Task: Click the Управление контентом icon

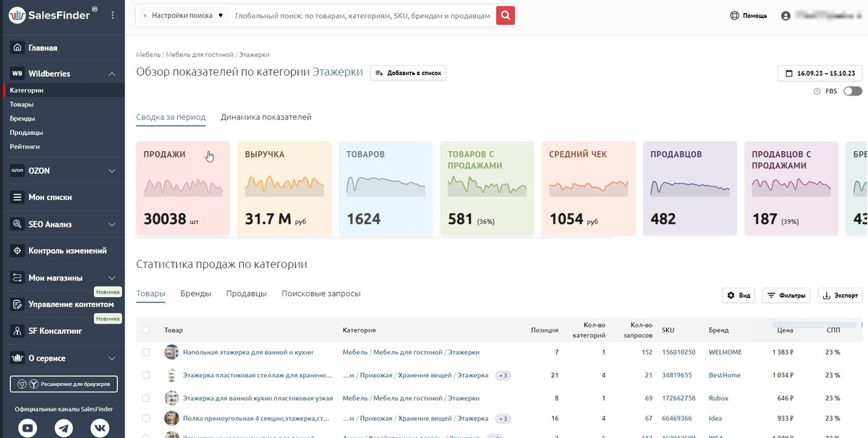Action: point(17,304)
